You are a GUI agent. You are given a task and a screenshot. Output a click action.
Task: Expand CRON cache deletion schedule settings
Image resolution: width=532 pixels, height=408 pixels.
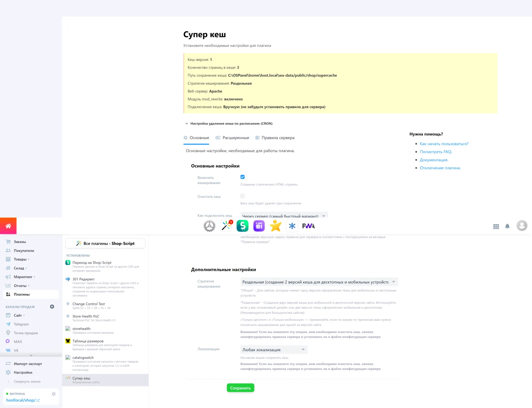[x=229, y=124]
